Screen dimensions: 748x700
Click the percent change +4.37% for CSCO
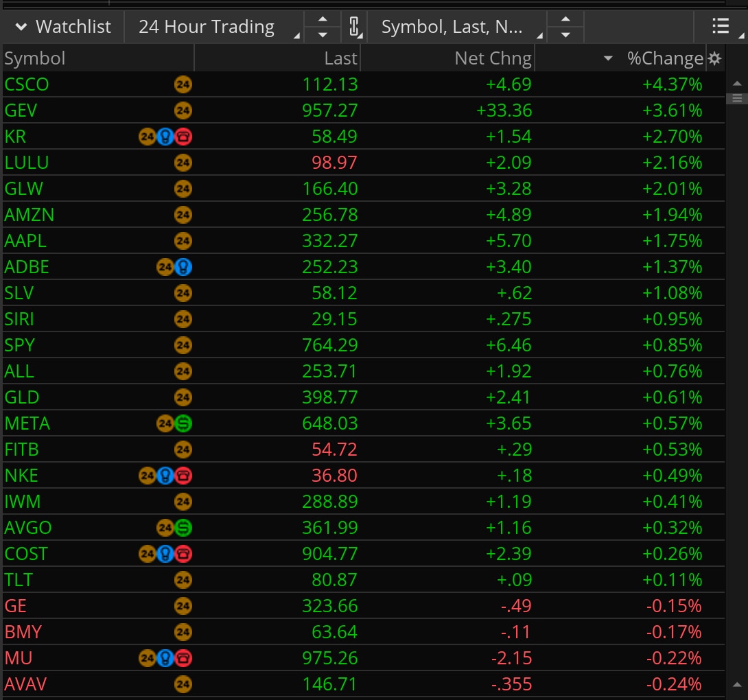[672, 84]
